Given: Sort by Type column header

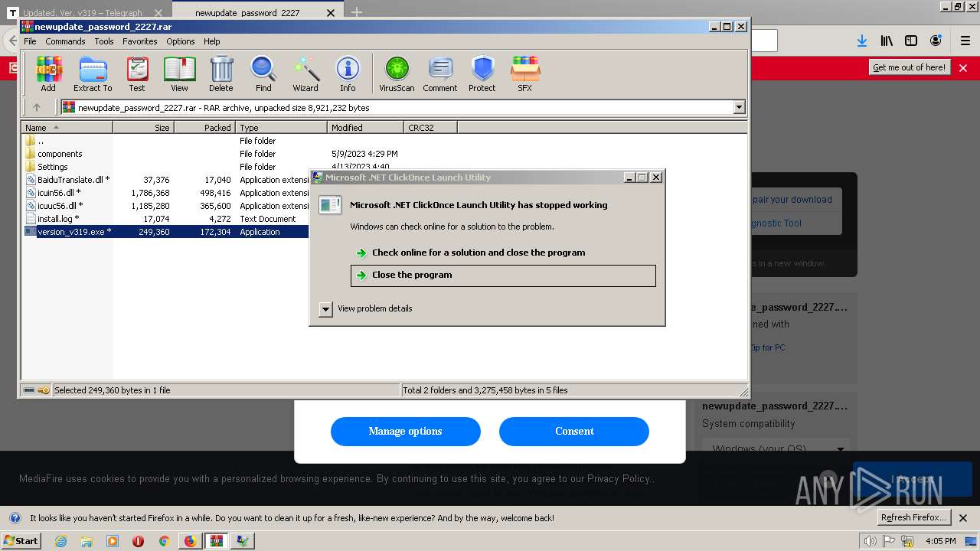Looking at the screenshot, I should click(x=282, y=128).
